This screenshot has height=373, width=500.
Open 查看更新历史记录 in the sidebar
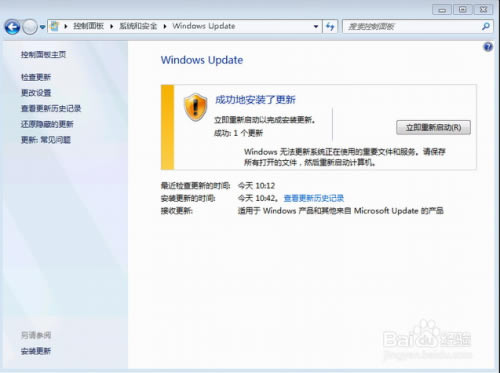click(51, 108)
